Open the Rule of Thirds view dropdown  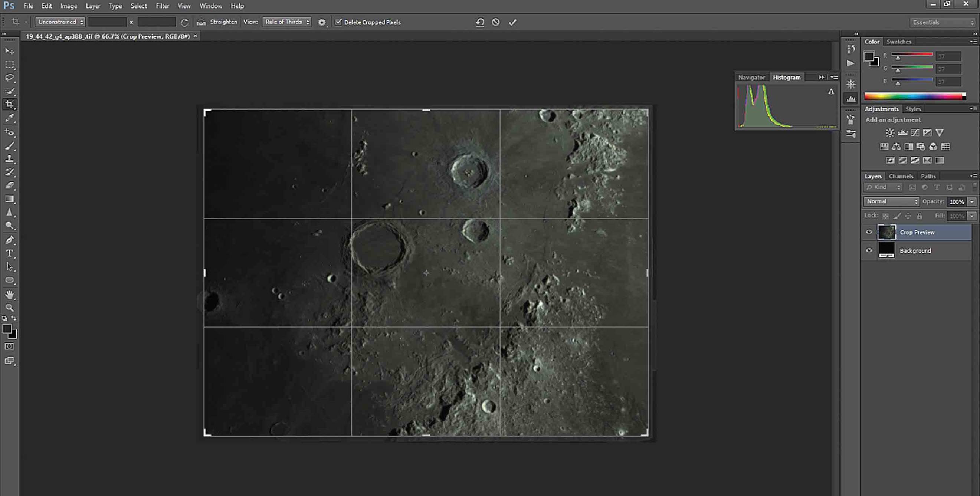pos(286,22)
